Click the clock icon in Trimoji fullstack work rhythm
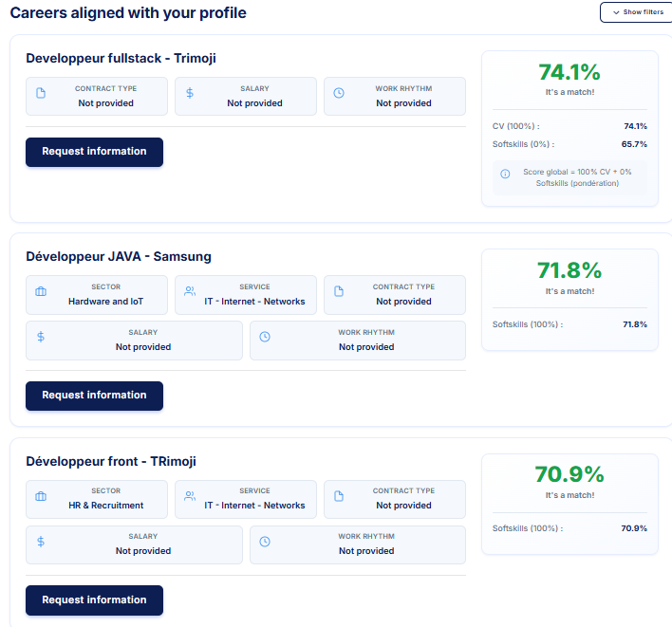Image resolution: width=672 pixels, height=627 pixels. coord(339,93)
